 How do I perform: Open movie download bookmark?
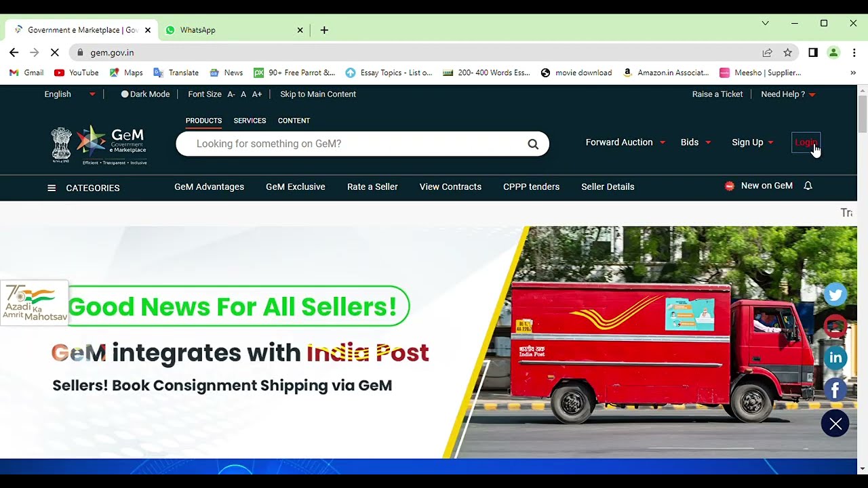[576, 73]
